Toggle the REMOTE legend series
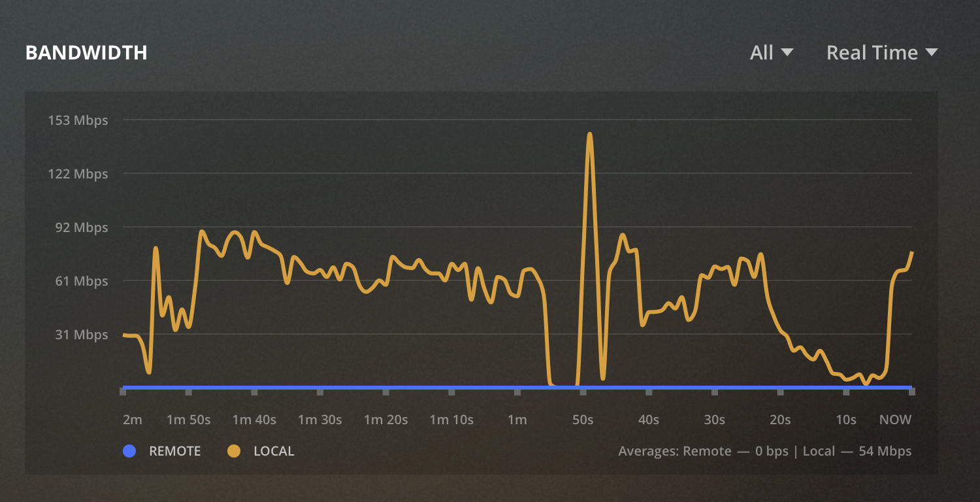This screenshot has width=980, height=502. (162, 451)
